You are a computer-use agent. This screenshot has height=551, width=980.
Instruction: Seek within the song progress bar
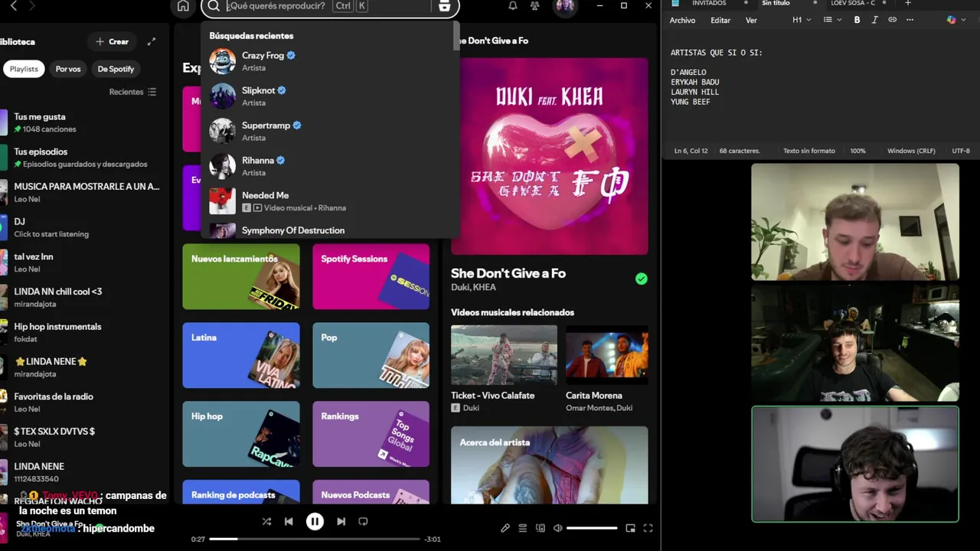[x=315, y=539]
